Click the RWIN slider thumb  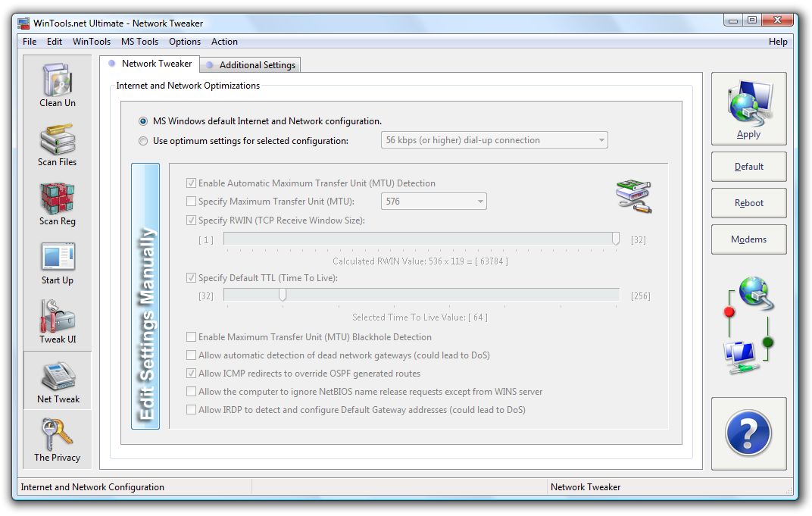616,239
